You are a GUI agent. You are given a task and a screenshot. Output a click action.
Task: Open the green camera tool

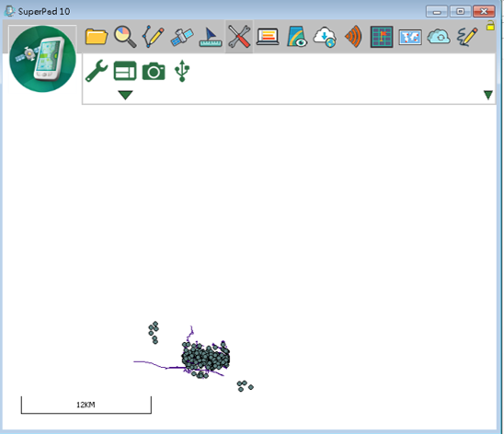click(154, 72)
